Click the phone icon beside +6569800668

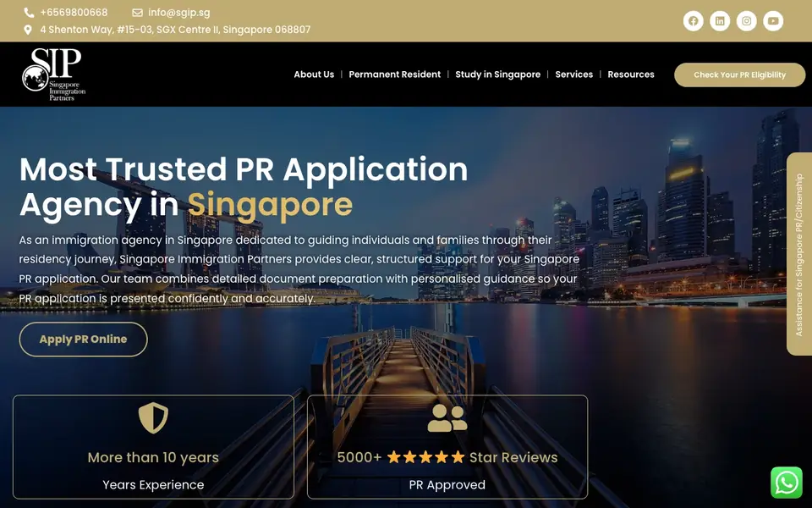pyautogui.click(x=29, y=13)
